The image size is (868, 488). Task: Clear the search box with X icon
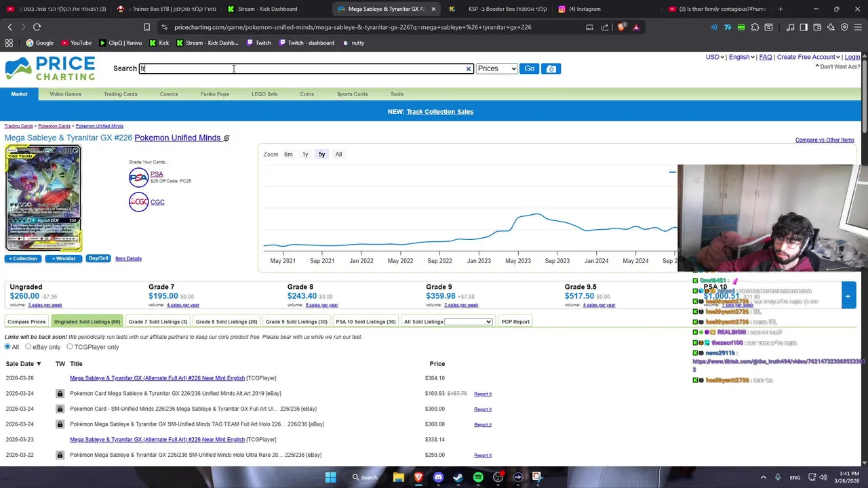tap(468, 68)
